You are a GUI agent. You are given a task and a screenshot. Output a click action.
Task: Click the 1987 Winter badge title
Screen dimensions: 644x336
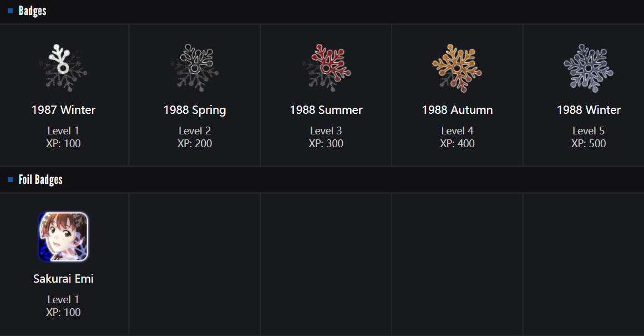(x=63, y=110)
